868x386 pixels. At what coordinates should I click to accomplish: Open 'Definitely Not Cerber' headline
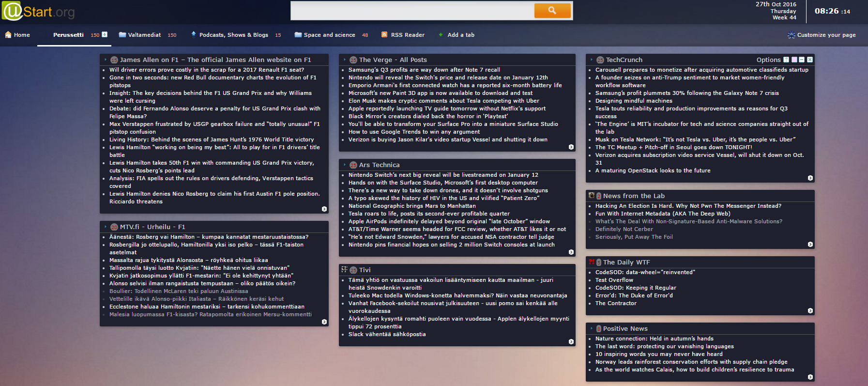[x=624, y=229]
